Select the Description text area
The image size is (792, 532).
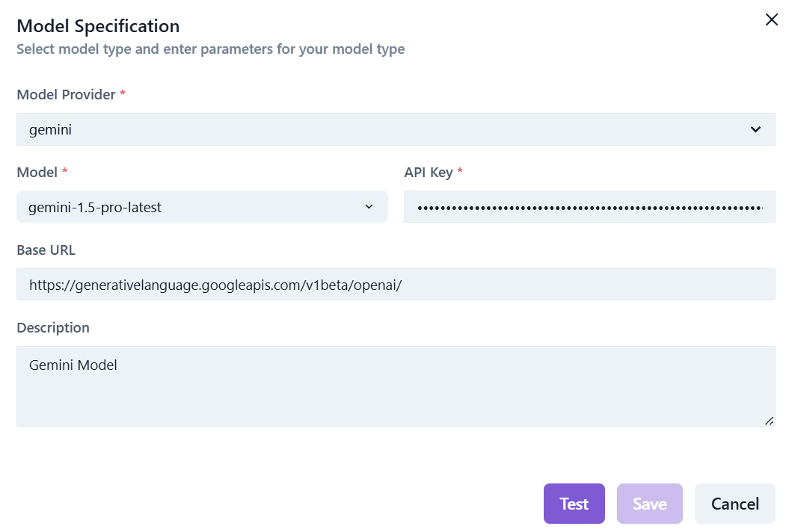pos(395,386)
